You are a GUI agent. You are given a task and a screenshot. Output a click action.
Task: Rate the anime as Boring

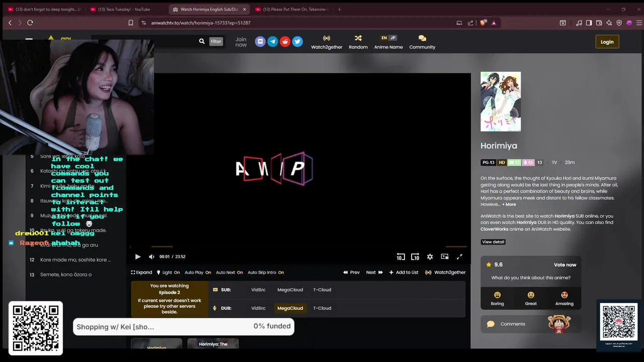[x=497, y=299]
